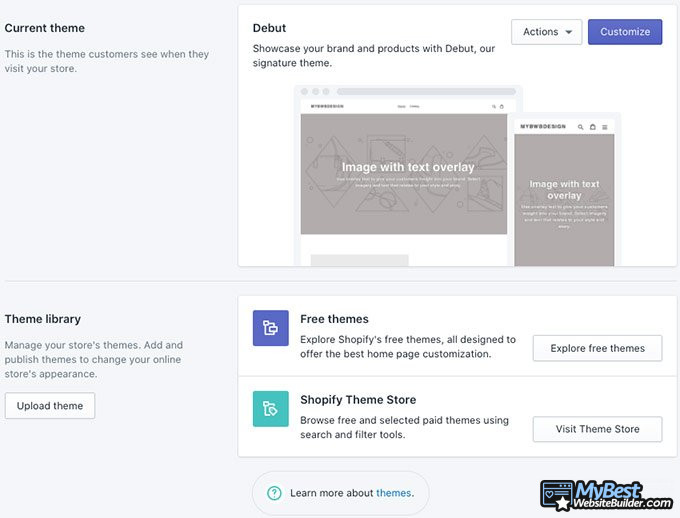Click the Free themes icon

pyautogui.click(x=270, y=328)
